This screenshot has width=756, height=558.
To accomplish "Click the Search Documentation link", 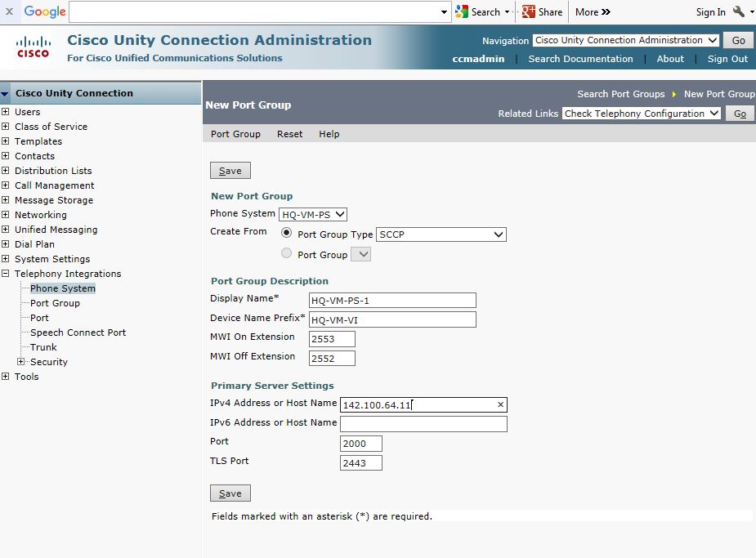I will pos(580,59).
